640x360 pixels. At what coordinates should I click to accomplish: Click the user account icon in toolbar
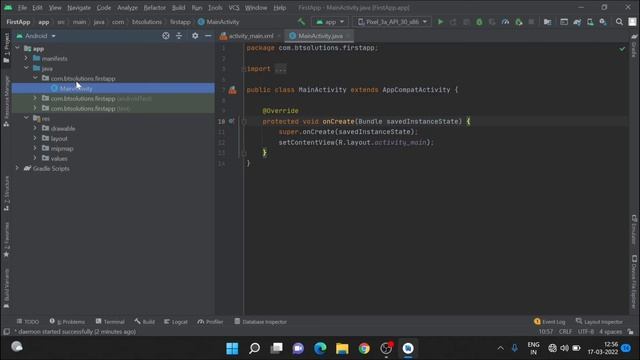[x=632, y=22]
